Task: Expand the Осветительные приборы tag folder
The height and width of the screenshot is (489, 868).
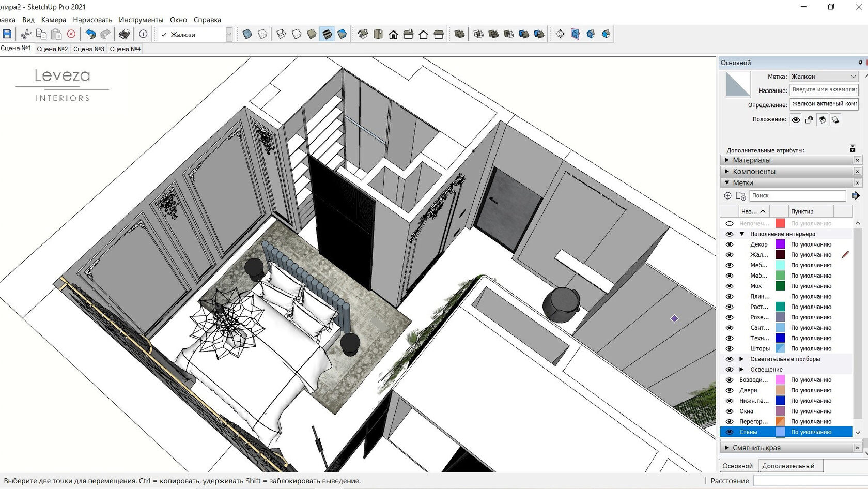Action: tap(741, 359)
